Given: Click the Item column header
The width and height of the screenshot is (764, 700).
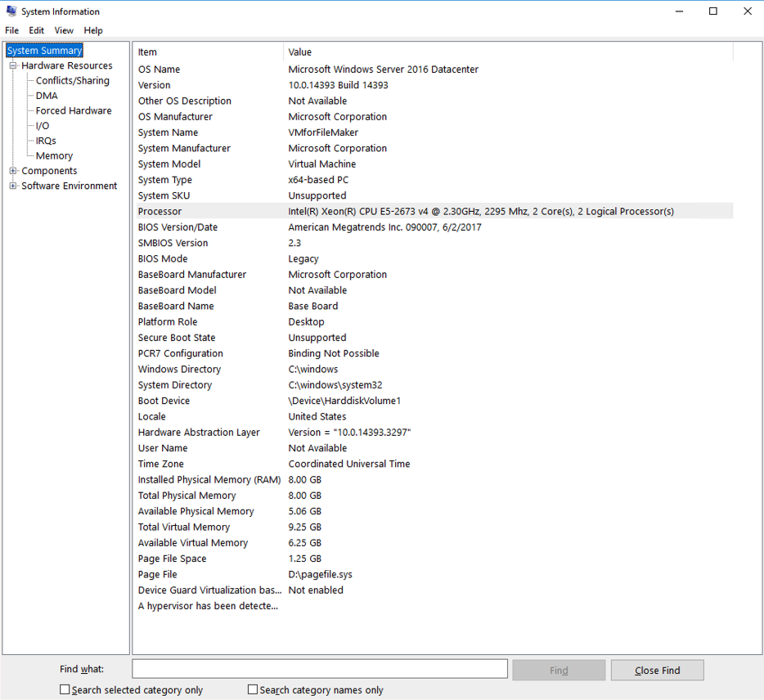Looking at the screenshot, I should coord(208,52).
